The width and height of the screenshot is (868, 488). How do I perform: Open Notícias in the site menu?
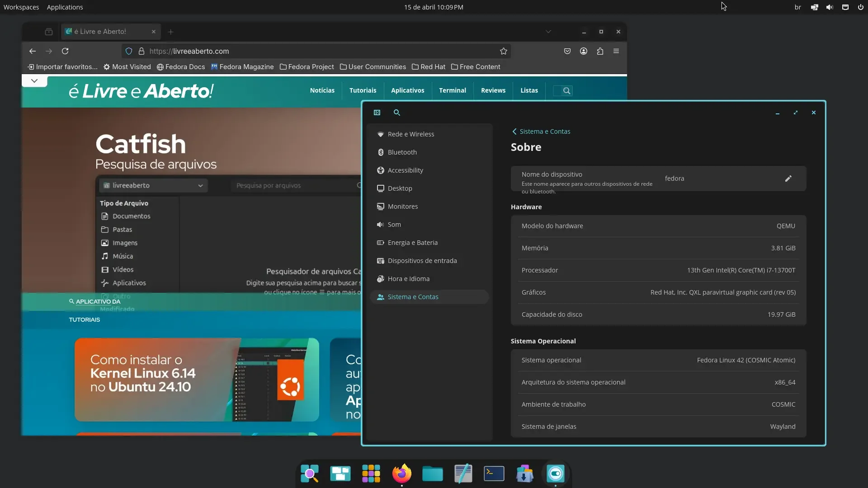pyautogui.click(x=322, y=90)
